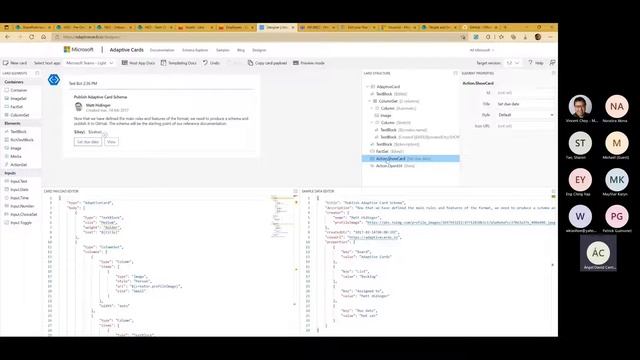
Task: Collapse the ColumnSet tree node
Action: point(370,101)
